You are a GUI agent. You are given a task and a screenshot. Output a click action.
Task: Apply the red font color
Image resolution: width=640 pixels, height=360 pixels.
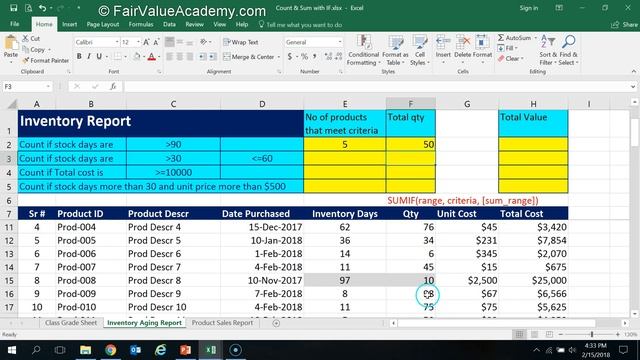(151, 56)
